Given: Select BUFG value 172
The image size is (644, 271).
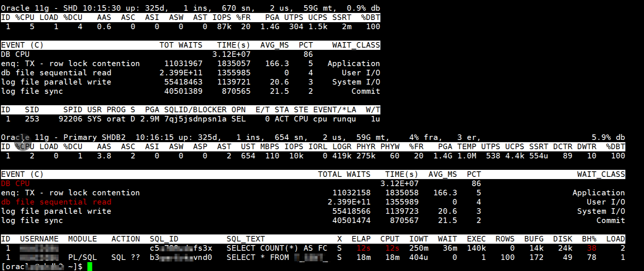Looking at the screenshot, I should pos(536,257).
